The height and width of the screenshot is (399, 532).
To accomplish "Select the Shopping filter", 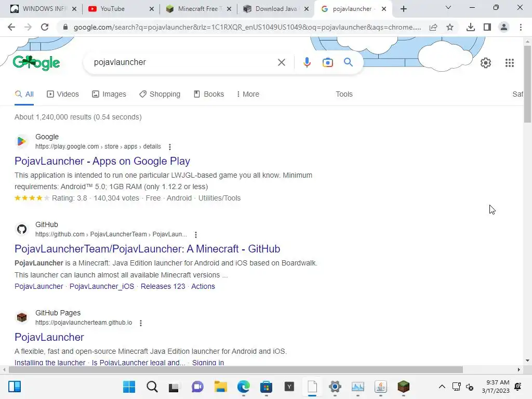I will pyautogui.click(x=160, y=94).
